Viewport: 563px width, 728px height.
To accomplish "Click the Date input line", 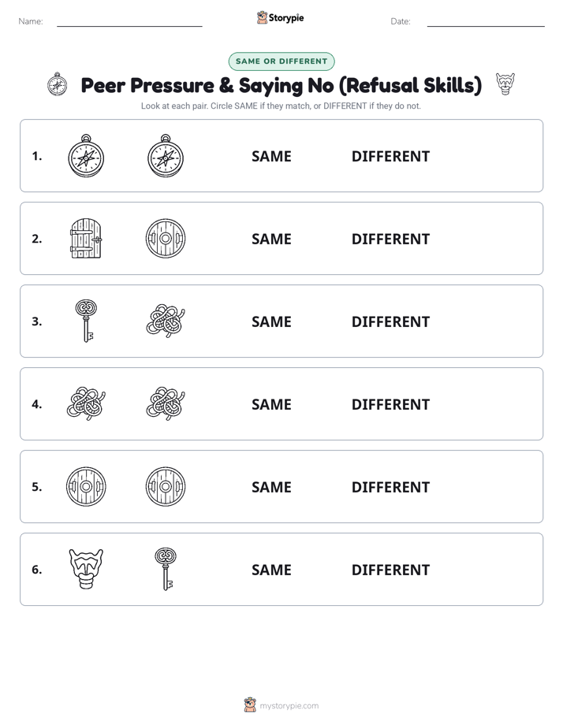I will click(486, 22).
